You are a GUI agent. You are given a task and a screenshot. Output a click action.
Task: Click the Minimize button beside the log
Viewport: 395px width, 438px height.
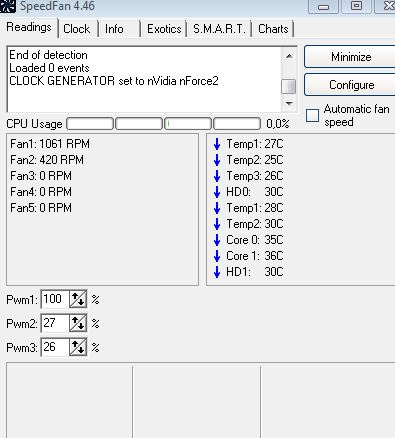351,57
